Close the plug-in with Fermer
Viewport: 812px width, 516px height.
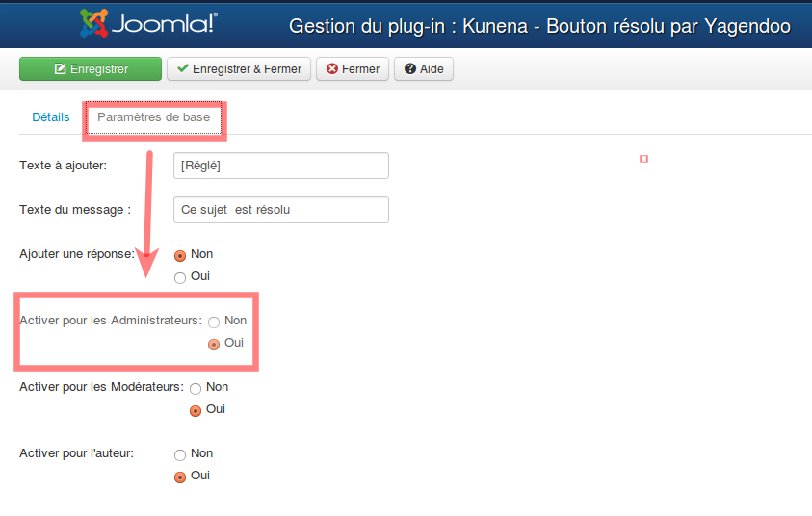(353, 69)
